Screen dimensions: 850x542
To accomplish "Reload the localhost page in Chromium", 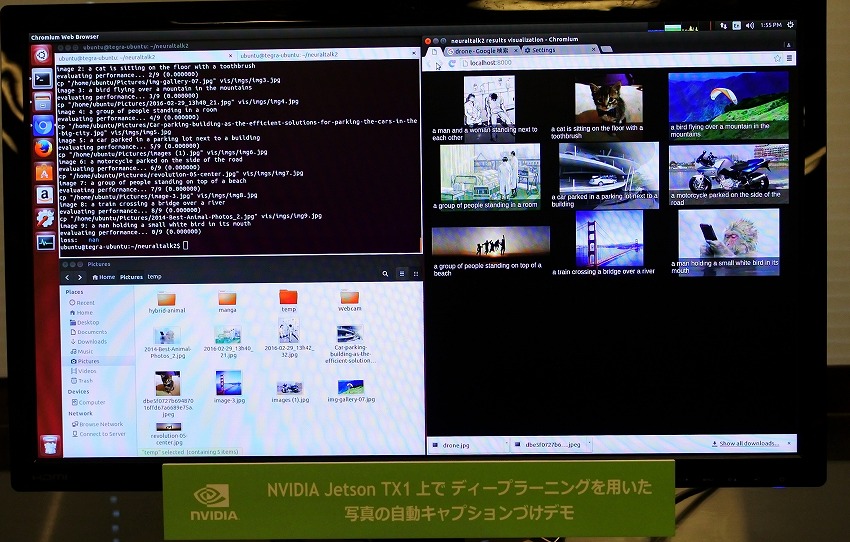I will point(451,63).
